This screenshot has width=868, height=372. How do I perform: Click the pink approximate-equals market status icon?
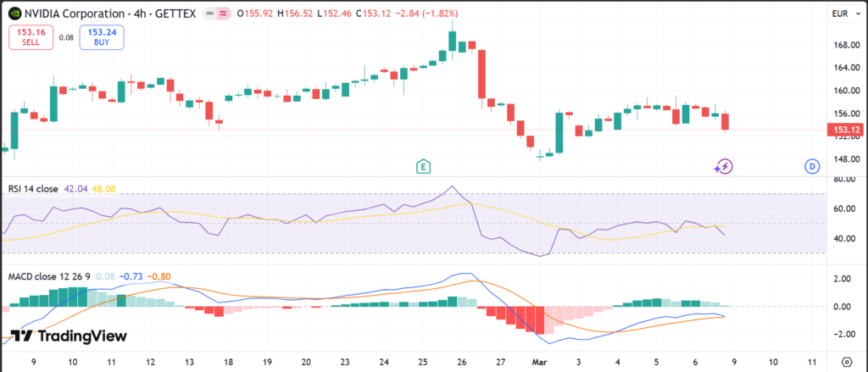[222, 14]
